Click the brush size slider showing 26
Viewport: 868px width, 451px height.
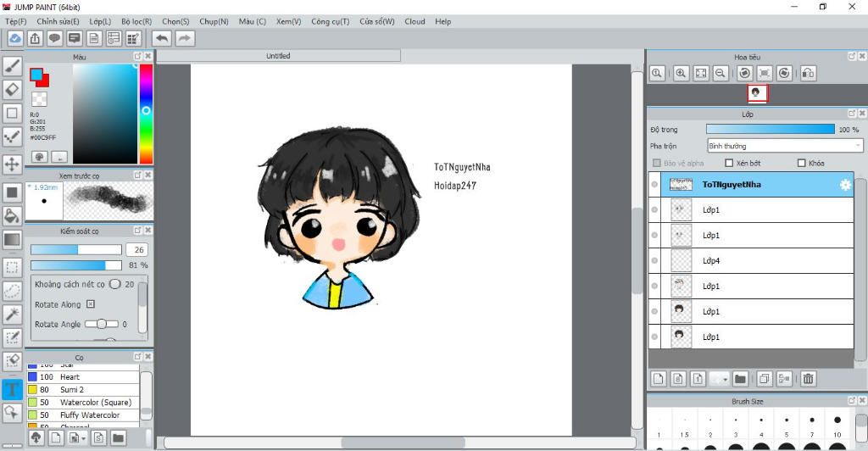pyautogui.click(x=75, y=249)
